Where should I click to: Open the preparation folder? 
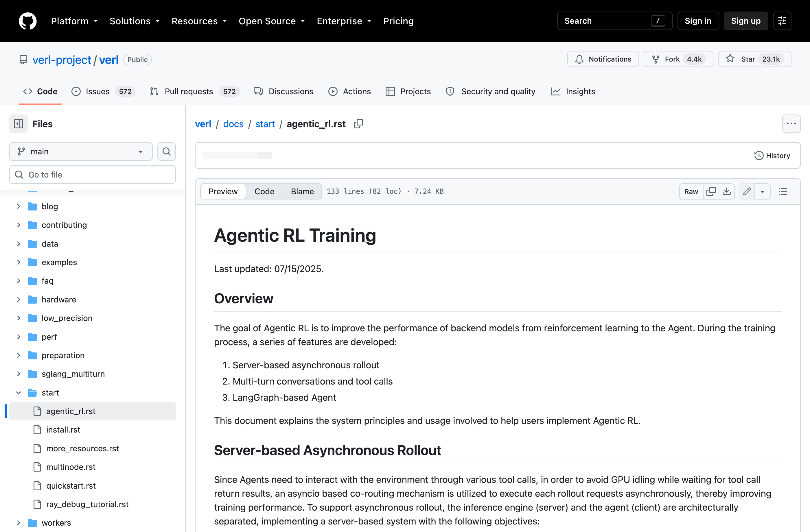[x=93, y=355]
